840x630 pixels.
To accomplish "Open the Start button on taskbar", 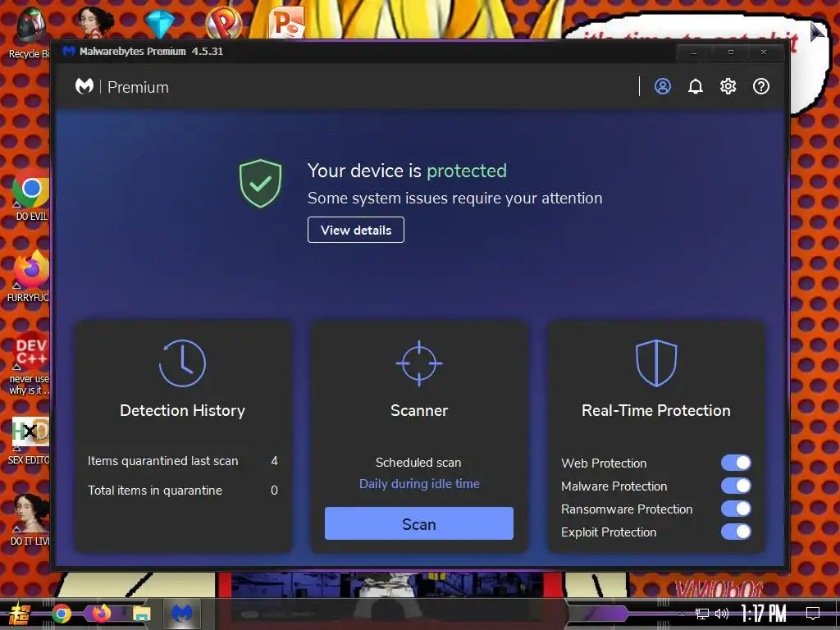I will pyautogui.click(x=19, y=614).
